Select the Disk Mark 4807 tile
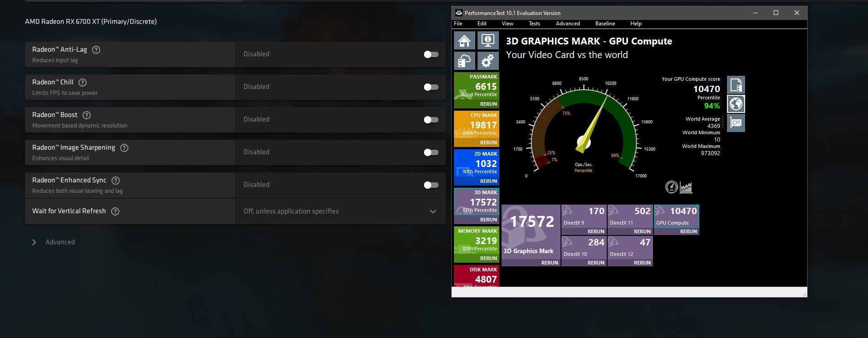The image size is (868, 338). (477, 275)
